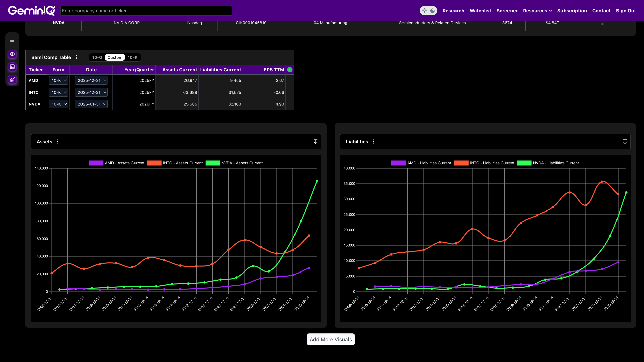Screen dimensions: 644x362
Task: Open AMD date dropdown 2025-12-31
Action: (91, 80)
